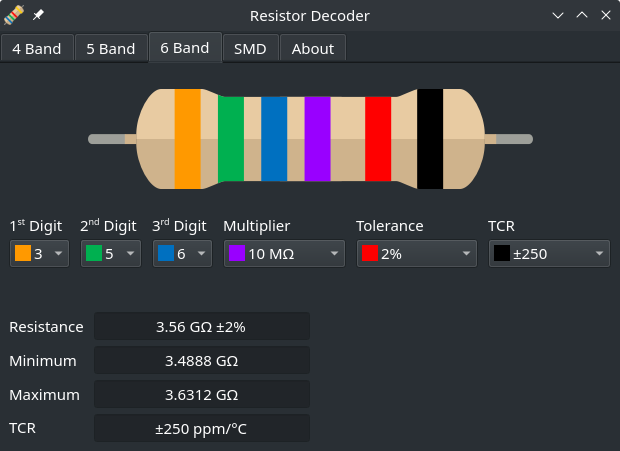Minimize the Resistor Decoder window

click(558, 15)
